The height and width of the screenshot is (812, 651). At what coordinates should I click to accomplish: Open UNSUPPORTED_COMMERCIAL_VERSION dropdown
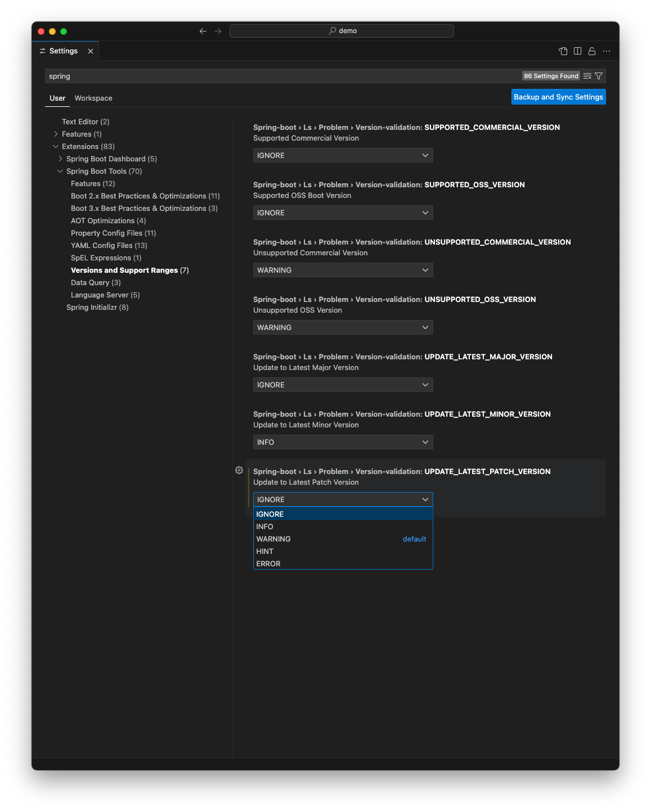(343, 270)
